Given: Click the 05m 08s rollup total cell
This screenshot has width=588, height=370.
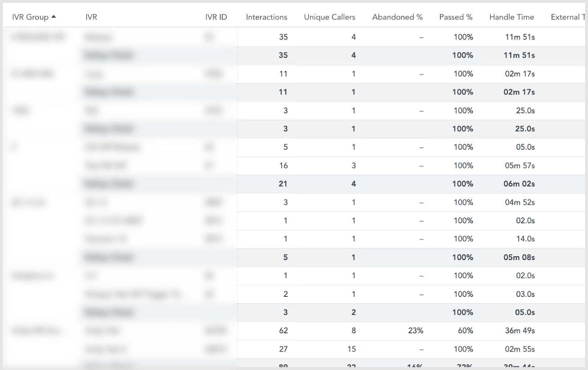Looking at the screenshot, I should tap(519, 257).
